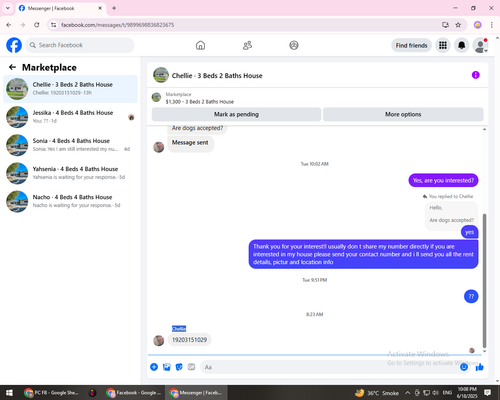Show hidden tray icons chevron
The height and width of the screenshot is (400, 500).
click(x=407, y=393)
